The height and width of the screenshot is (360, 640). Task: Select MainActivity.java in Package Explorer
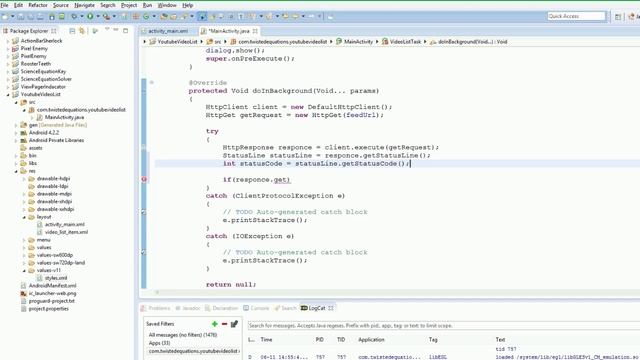click(x=64, y=118)
